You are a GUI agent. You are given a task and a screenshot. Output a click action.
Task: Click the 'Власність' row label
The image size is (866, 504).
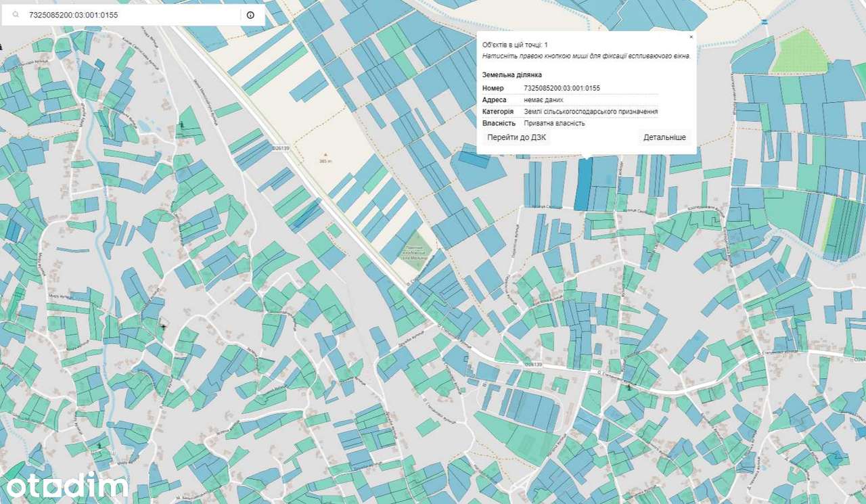(x=499, y=123)
